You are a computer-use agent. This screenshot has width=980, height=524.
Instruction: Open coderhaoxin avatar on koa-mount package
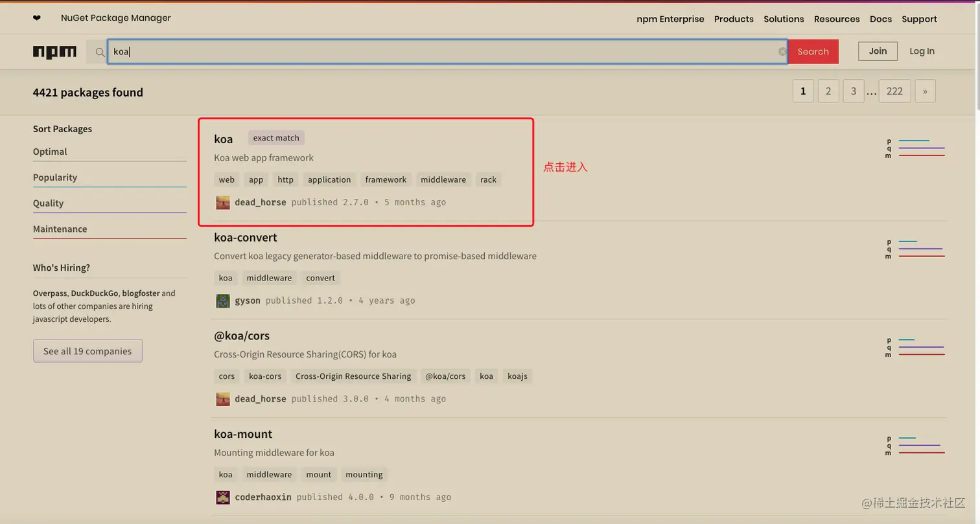click(x=223, y=497)
